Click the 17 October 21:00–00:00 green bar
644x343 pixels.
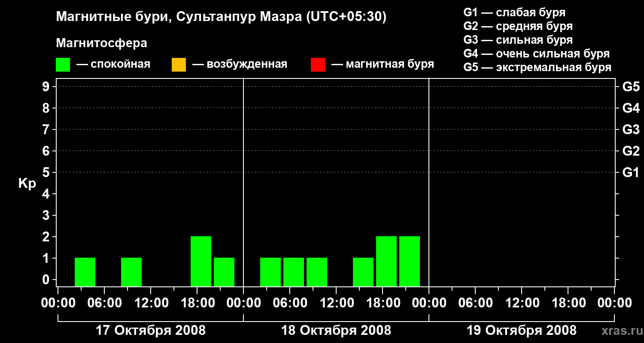pyautogui.click(x=224, y=272)
